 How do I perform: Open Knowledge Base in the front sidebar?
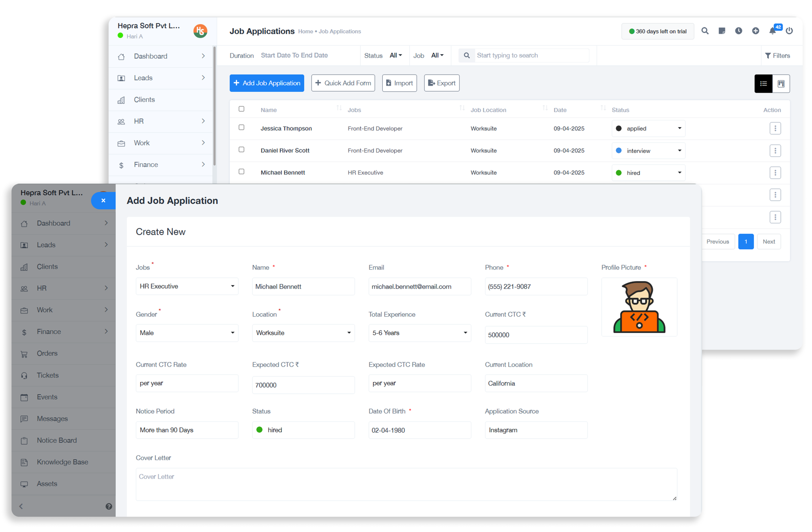[63, 462]
